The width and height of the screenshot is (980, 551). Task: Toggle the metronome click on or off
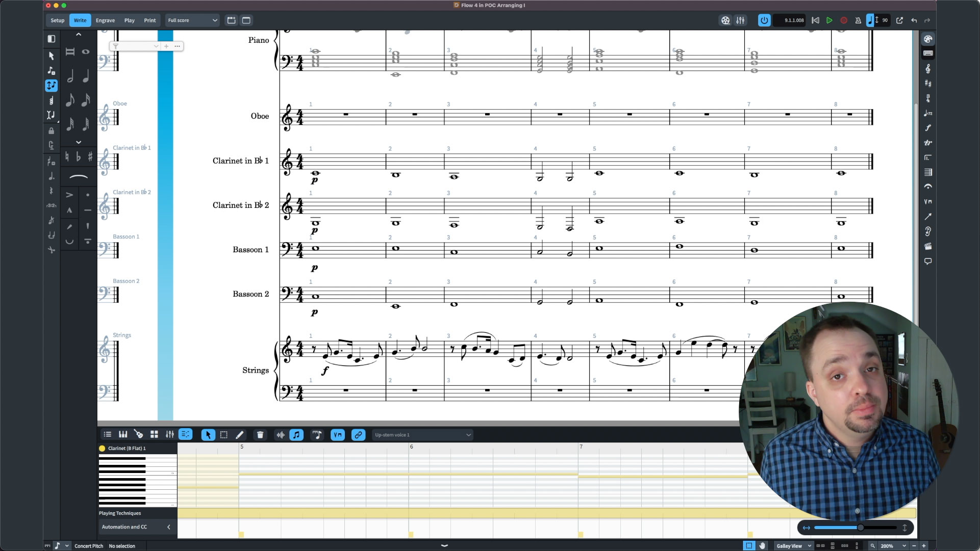point(859,20)
